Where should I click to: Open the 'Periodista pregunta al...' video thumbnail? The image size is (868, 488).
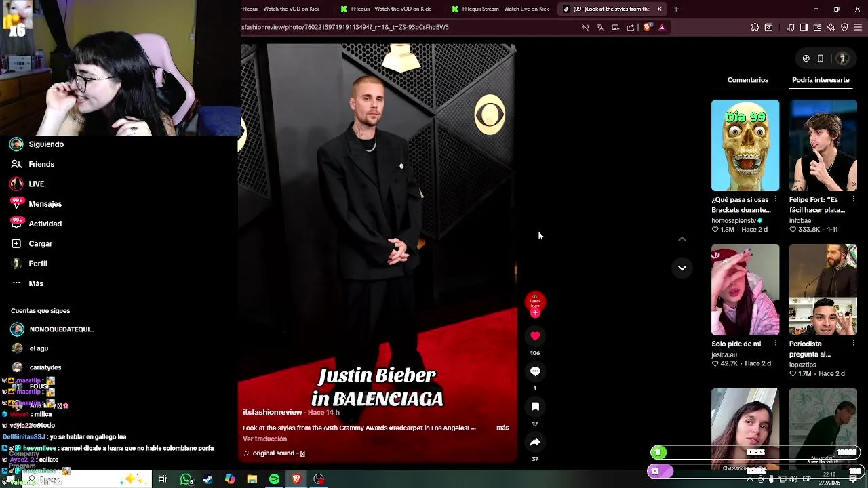[x=823, y=289]
